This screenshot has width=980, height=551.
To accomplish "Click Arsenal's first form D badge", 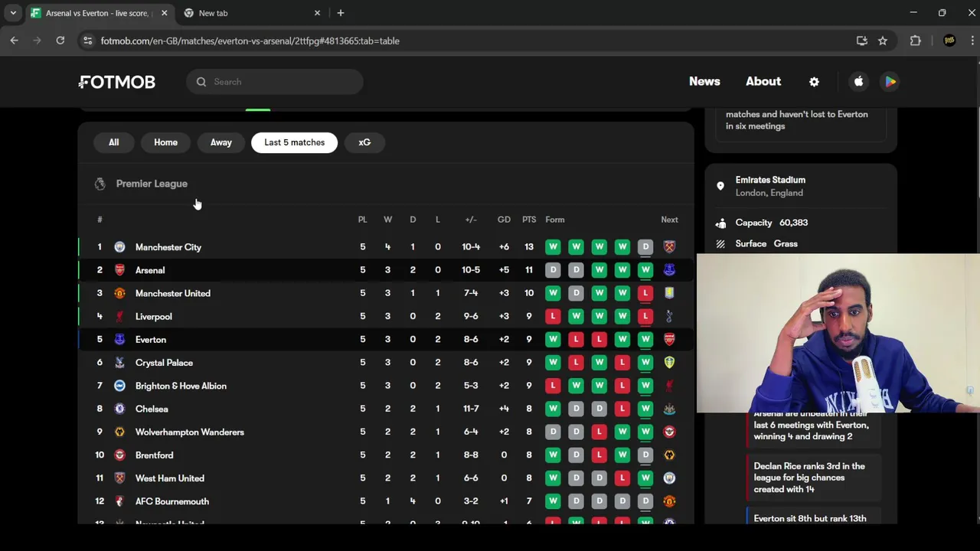I will point(553,270).
